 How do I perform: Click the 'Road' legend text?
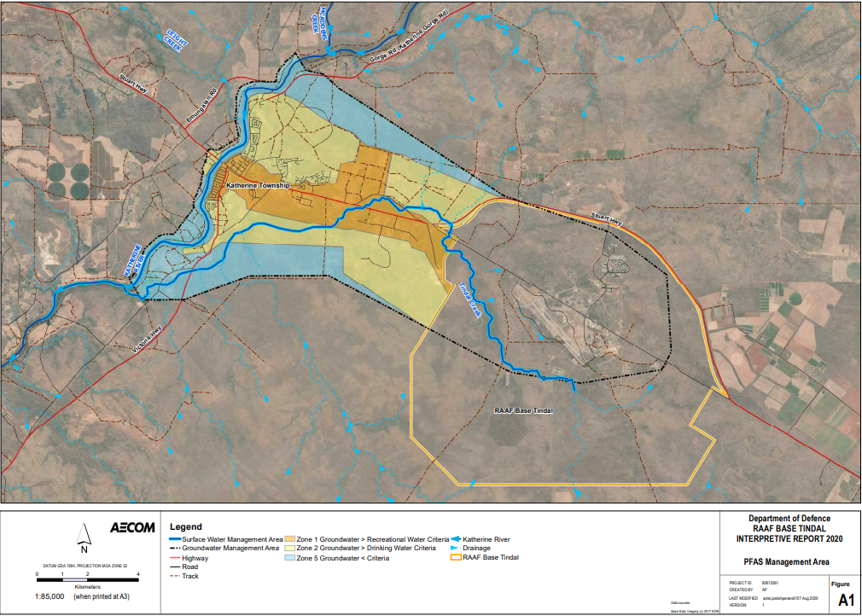pyautogui.click(x=189, y=567)
